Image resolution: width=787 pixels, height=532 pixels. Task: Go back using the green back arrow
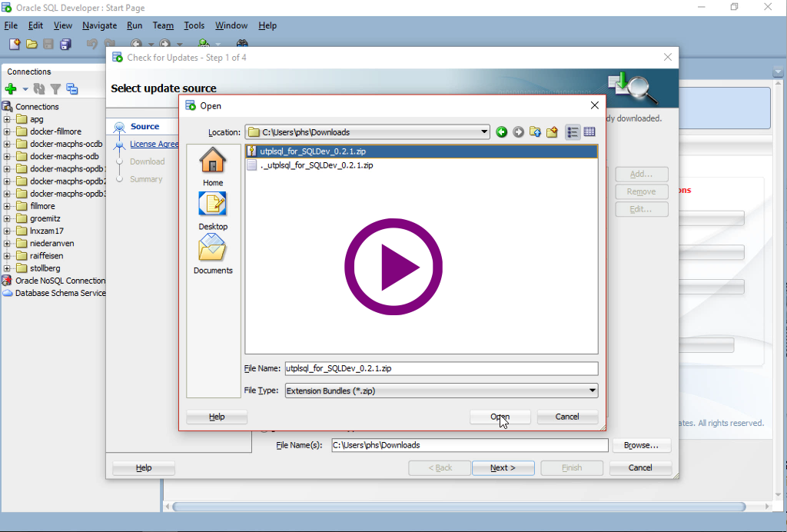coord(501,131)
